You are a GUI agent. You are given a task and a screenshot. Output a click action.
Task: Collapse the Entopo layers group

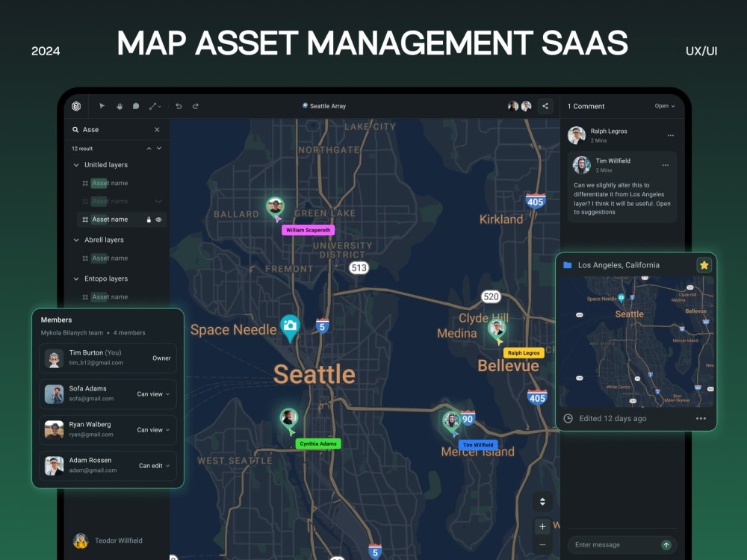click(x=76, y=279)
